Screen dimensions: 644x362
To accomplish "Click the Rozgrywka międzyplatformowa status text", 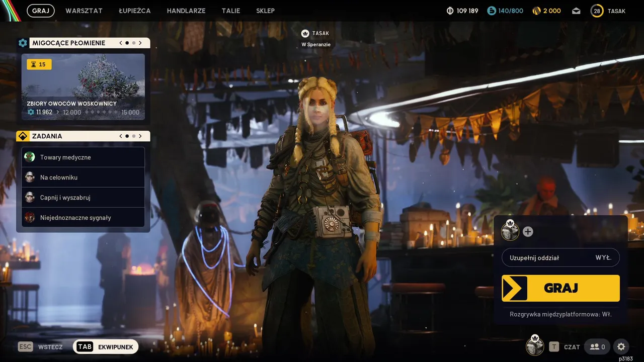I will tap(560, 314).
